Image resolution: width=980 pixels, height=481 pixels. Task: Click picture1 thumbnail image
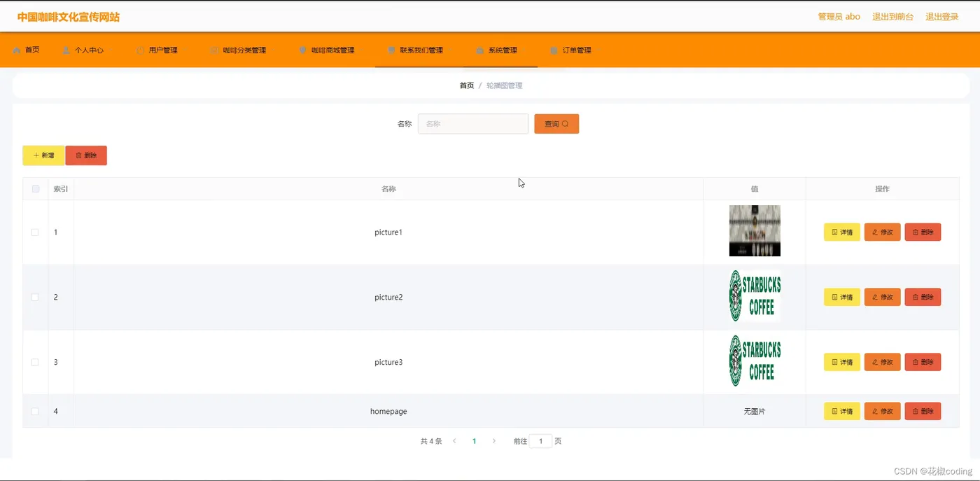[755, 231]
